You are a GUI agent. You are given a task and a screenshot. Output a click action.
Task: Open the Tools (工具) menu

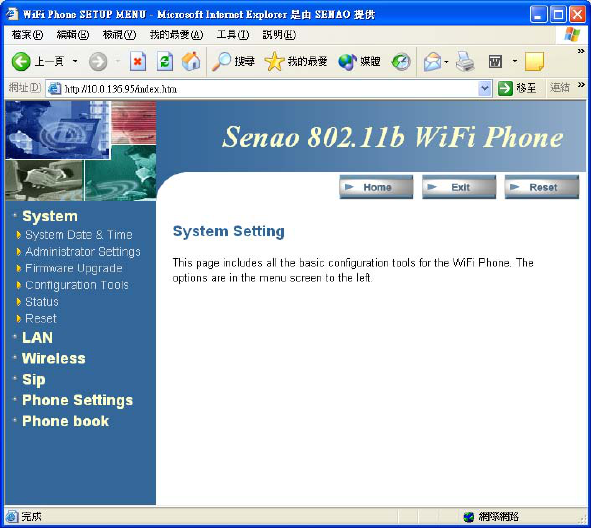[x=233, y=35]
